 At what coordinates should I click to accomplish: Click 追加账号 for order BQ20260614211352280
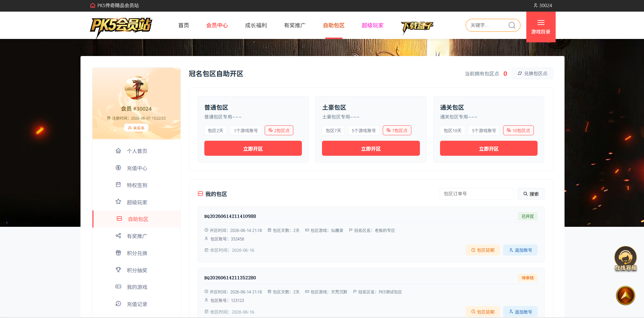click(521, 312)
